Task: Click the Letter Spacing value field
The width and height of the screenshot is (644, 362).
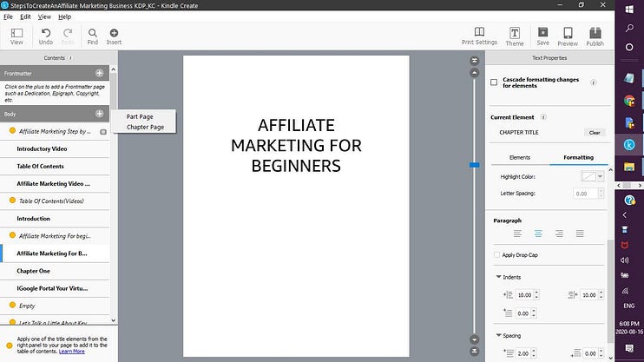Action: [x=585, y=194]
